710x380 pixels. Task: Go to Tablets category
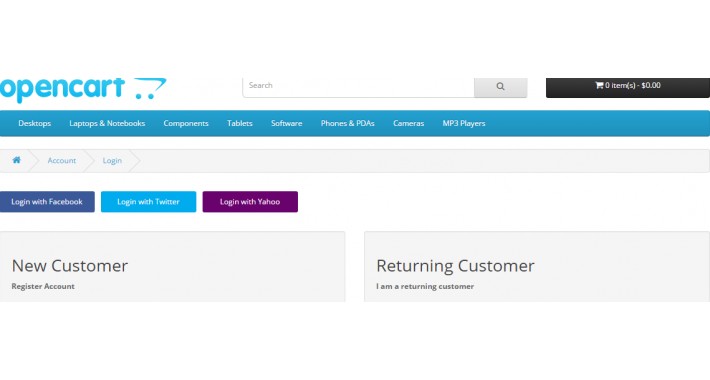point(240,123)
